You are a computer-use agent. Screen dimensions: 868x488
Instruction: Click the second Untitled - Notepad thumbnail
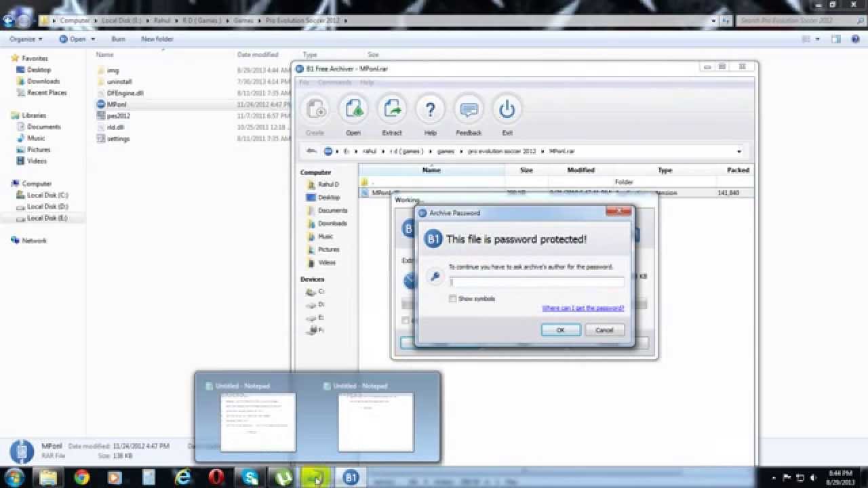(376, 423)
